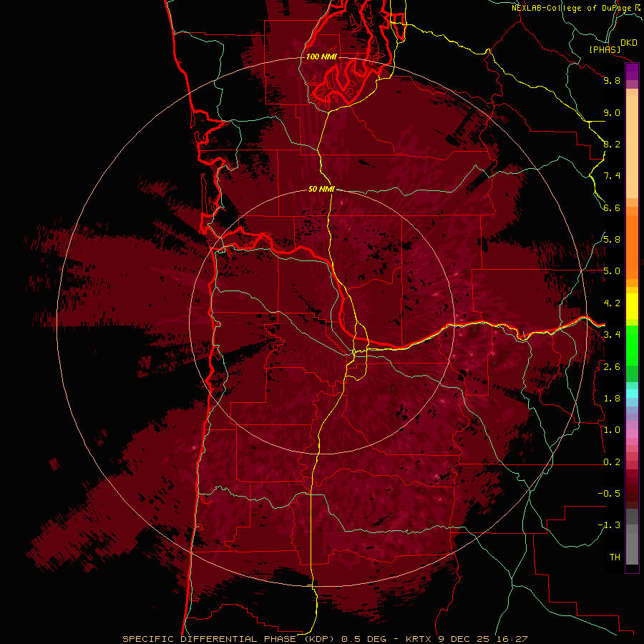This screenshot has width=644, height=644.
Task: Pick the bright green color segment of the scale
Action: (x=632, y=346)
